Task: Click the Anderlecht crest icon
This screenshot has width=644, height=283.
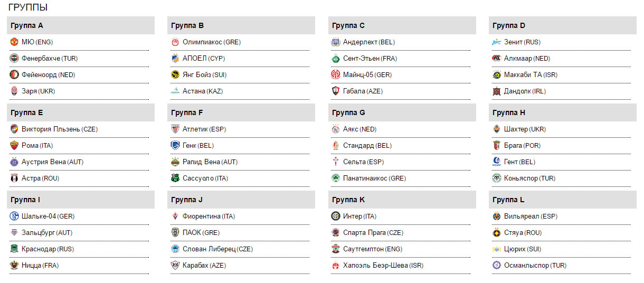Action: 335,42
